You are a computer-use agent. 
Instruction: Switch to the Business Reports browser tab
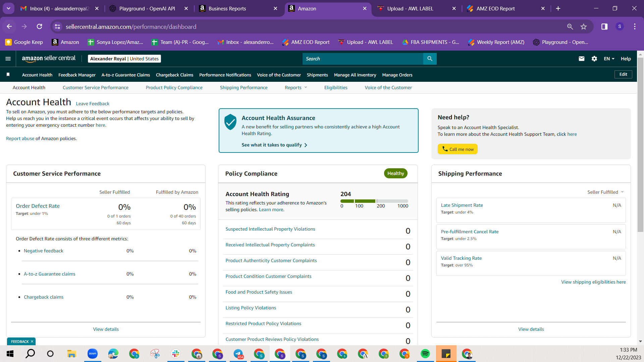point(238,8)
